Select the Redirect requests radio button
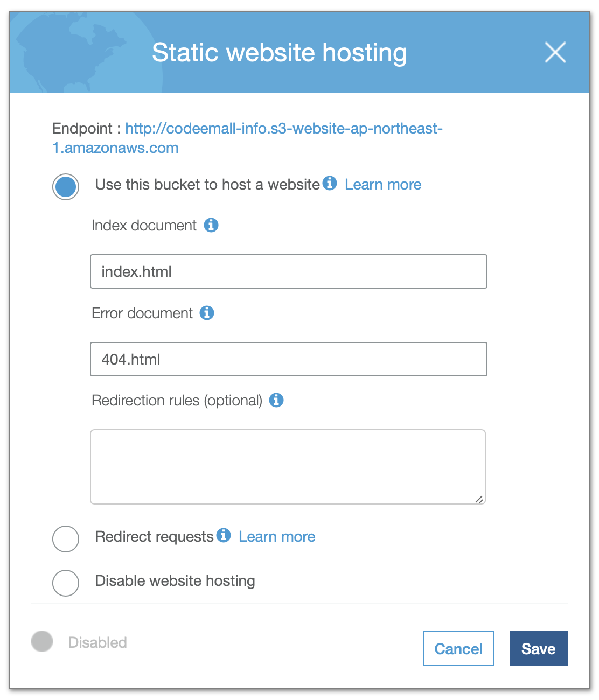Viewport: 599px width, 700px height. 66,538
